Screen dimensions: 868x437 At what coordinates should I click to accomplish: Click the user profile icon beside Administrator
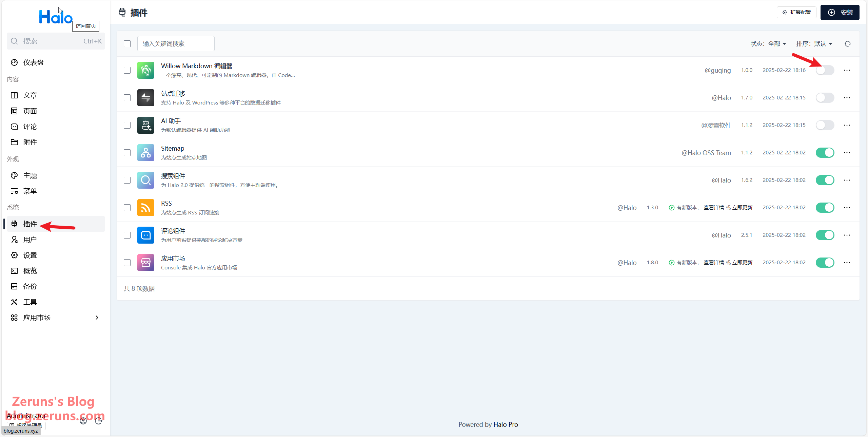tap(83, 421)
